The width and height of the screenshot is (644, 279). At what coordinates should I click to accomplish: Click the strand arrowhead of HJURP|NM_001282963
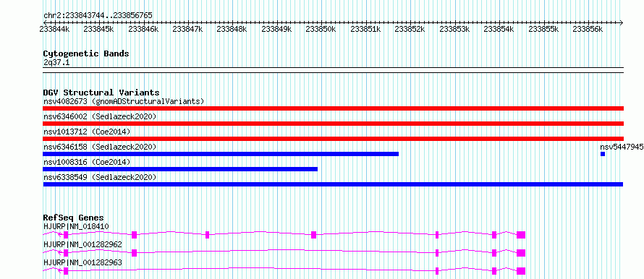[60, 271]
